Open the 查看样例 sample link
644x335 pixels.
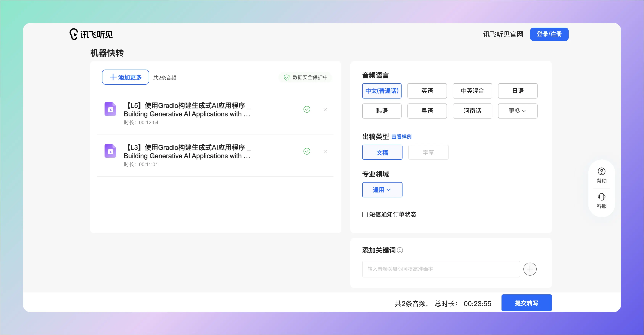pos(401,137)
